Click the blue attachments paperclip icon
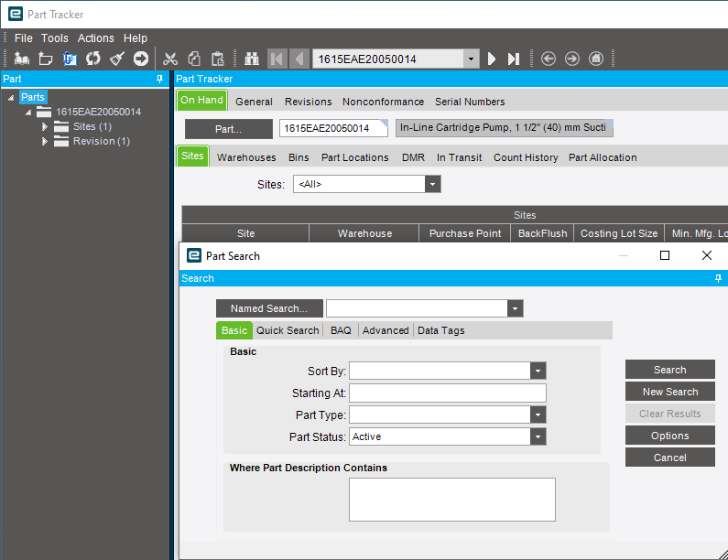This screenshot has width=728, height=560. point(70,59)
